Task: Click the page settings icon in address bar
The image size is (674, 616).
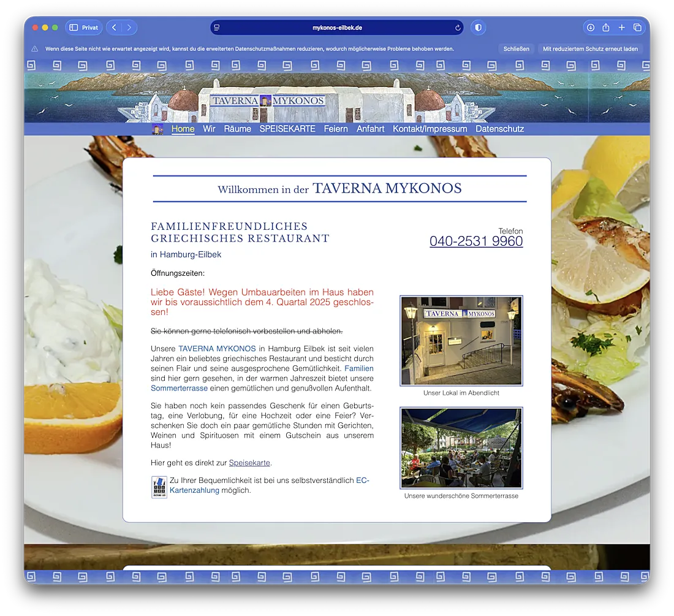Action: click(217, 28)
